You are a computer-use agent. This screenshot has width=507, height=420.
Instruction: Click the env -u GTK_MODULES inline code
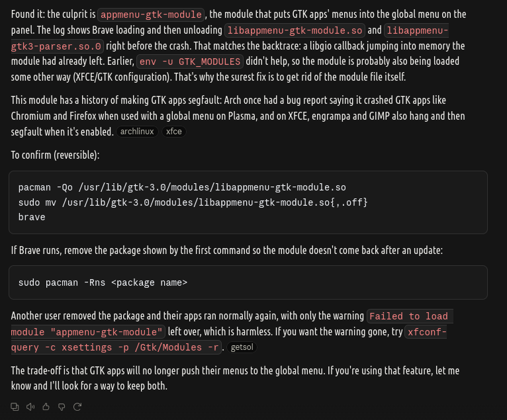(x=190, y=62)
